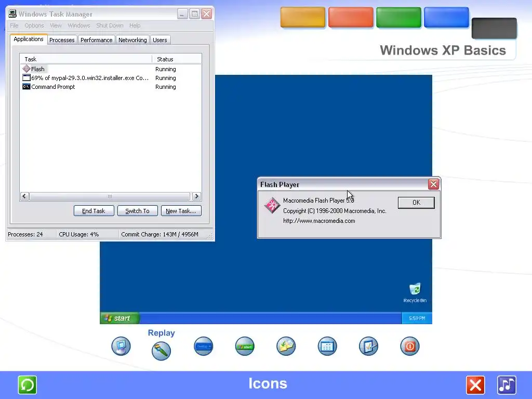Open the blue Desktop toolbar lesson icon
Image resolution: width=532 pixels, height=399 pixels.
tap(204, 346)
